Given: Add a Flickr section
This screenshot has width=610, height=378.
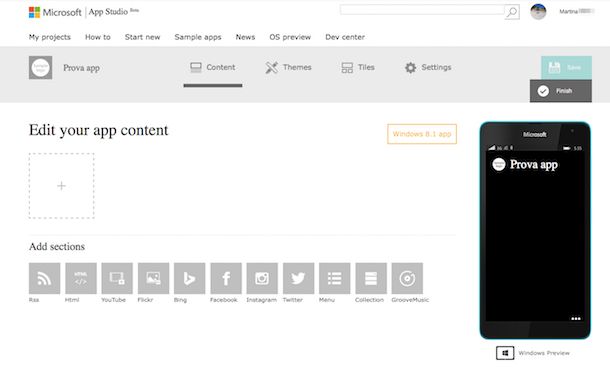Looking at the screenshot, I should coord(153,278).
